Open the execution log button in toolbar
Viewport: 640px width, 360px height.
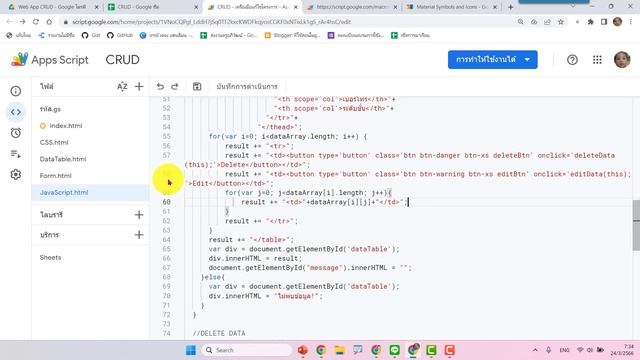pyautogui.click(x=247, y=87)
